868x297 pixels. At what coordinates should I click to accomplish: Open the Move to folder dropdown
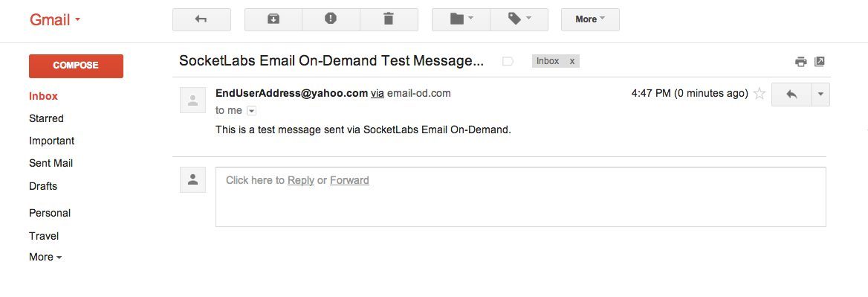click(x=461, y=19)
